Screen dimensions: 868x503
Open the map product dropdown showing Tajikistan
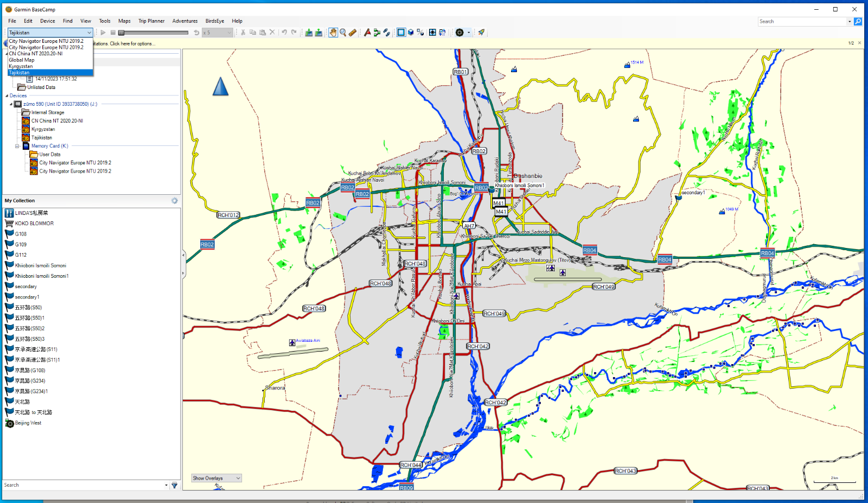(50, 33)
